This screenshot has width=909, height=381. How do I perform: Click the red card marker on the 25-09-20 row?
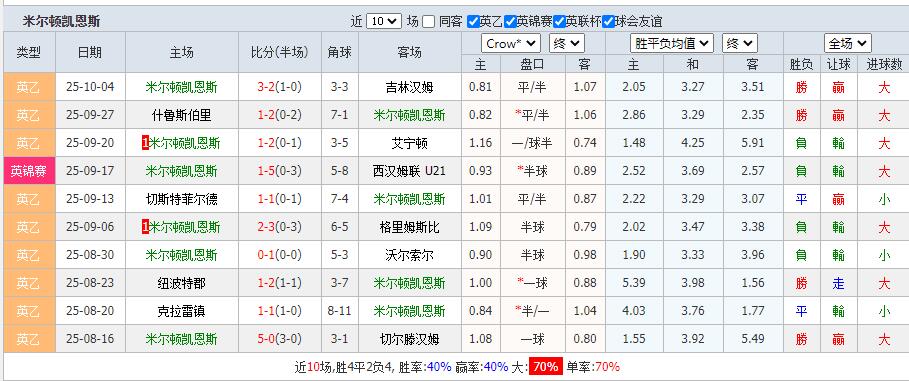pyautogui.click(x=146, y=143)
